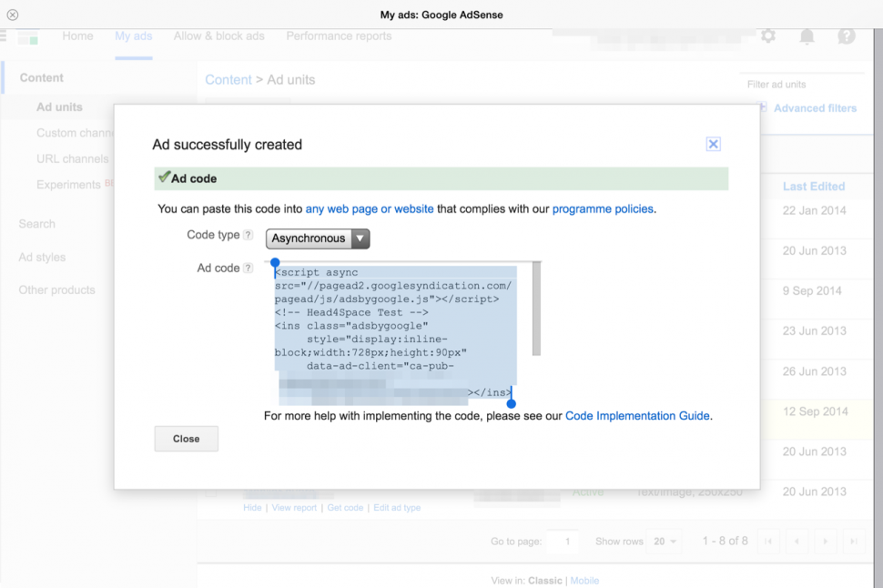Jump to the last page arrow
The width and height of the screenshot is (883, 588).
click(x=853, y=542)
